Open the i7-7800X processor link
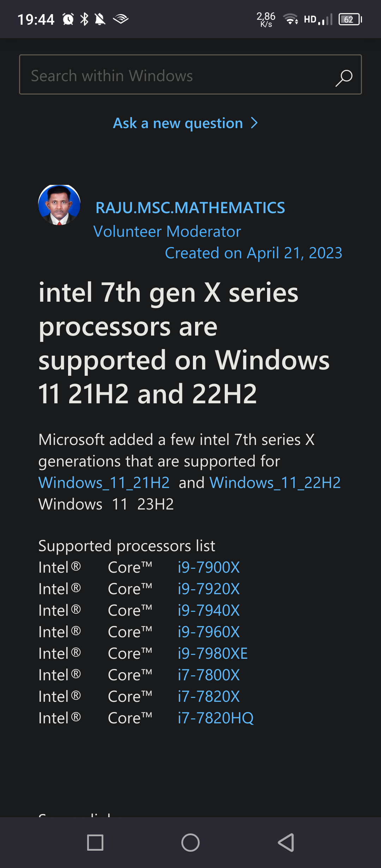This screenshot has height=868, width=381. click(x=208, y=675)
